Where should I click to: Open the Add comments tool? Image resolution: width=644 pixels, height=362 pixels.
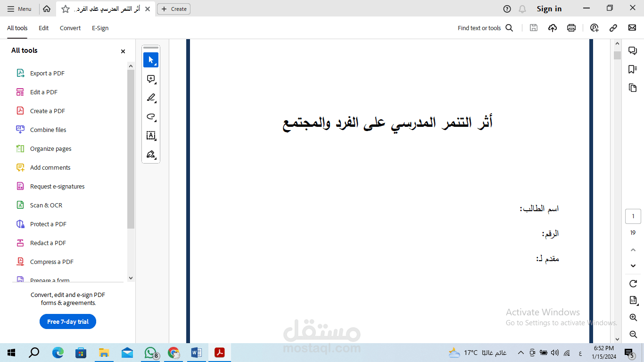[x=50, y=167]
